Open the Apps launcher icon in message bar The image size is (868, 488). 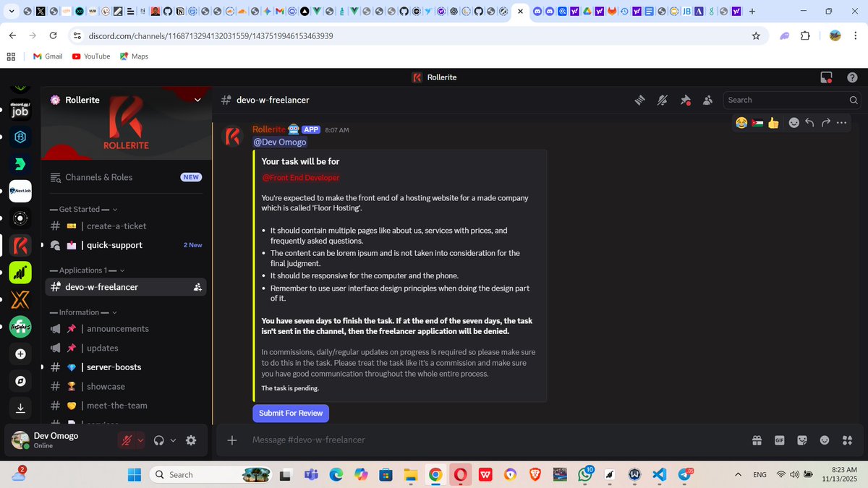(x=848, y=440)
